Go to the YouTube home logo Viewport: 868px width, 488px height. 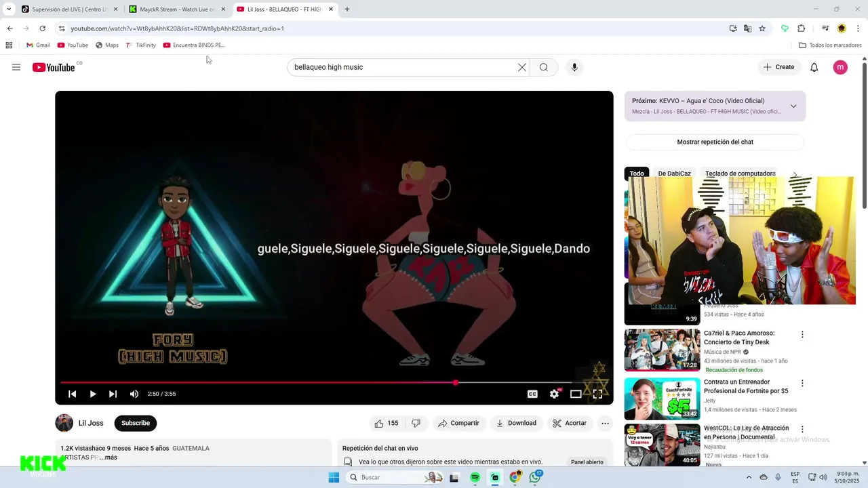[x=54, y=67]
